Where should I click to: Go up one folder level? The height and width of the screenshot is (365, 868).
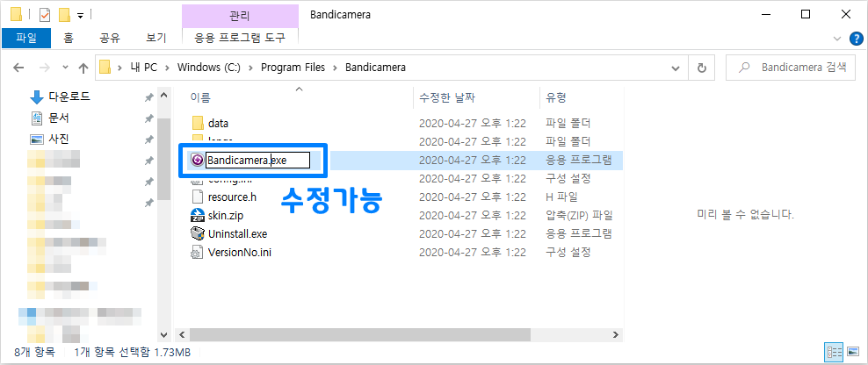(83, 68)
